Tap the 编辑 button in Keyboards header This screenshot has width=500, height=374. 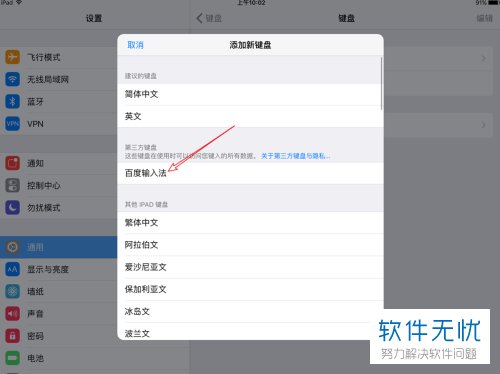click(x=484, y=18)
